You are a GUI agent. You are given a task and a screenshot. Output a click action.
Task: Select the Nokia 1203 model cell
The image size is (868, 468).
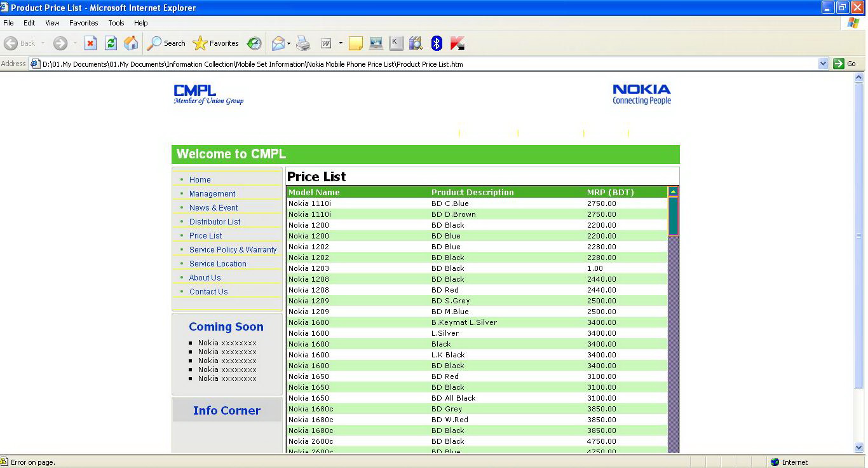pyautogui.click(x=309, y=268)
